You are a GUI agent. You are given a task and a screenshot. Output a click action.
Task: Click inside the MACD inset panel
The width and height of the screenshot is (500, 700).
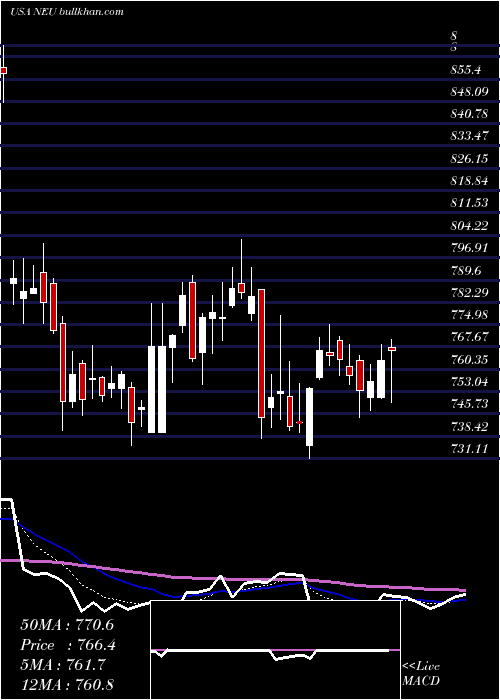[275, 650]
